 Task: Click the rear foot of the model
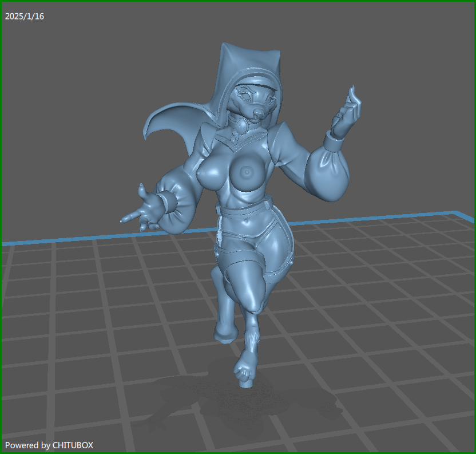pyautogui.click(x=224, y=332)
